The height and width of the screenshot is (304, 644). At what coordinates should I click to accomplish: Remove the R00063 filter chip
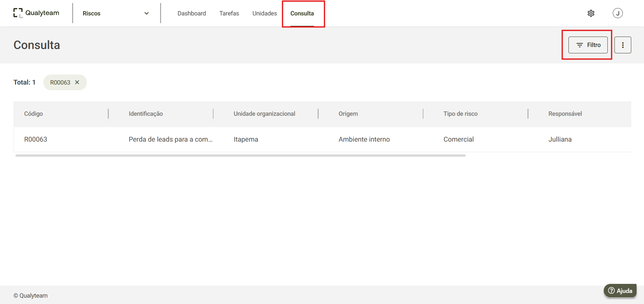tap(77, 82)
